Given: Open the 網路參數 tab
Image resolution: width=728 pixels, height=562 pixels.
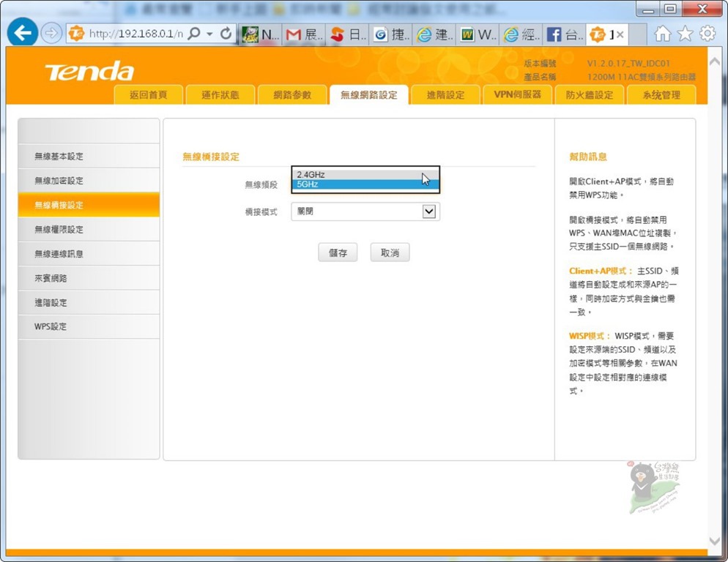Looking at the screenshot, I should [x=292, y=94].
